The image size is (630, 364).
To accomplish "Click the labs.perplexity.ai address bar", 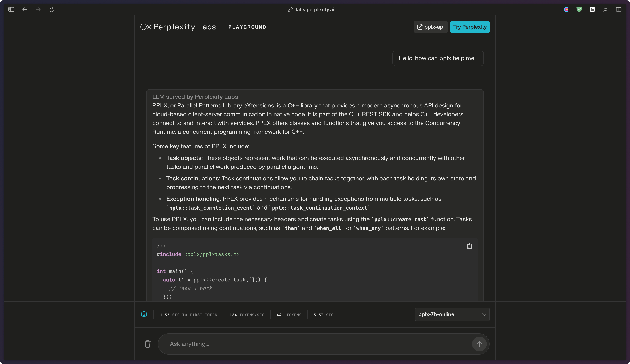I will coord(314,9).
